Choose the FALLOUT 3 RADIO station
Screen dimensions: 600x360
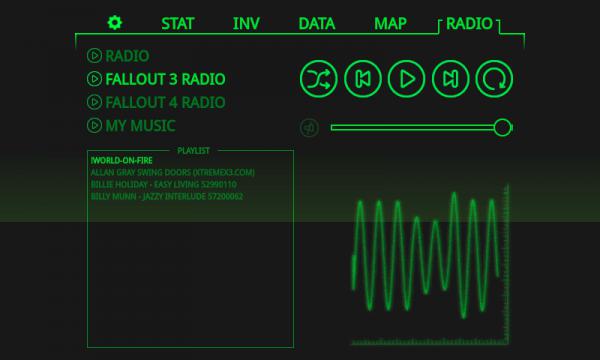point(165,80)
